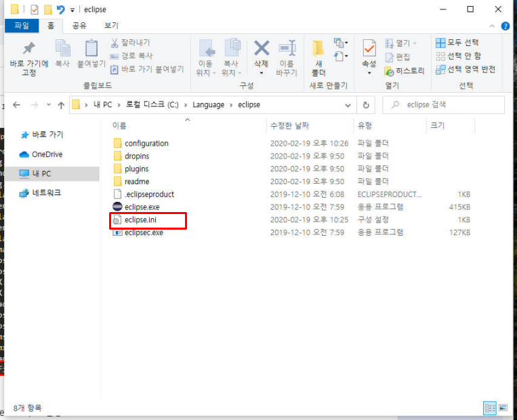Select the eclipse.ini file

pos(140,220)
